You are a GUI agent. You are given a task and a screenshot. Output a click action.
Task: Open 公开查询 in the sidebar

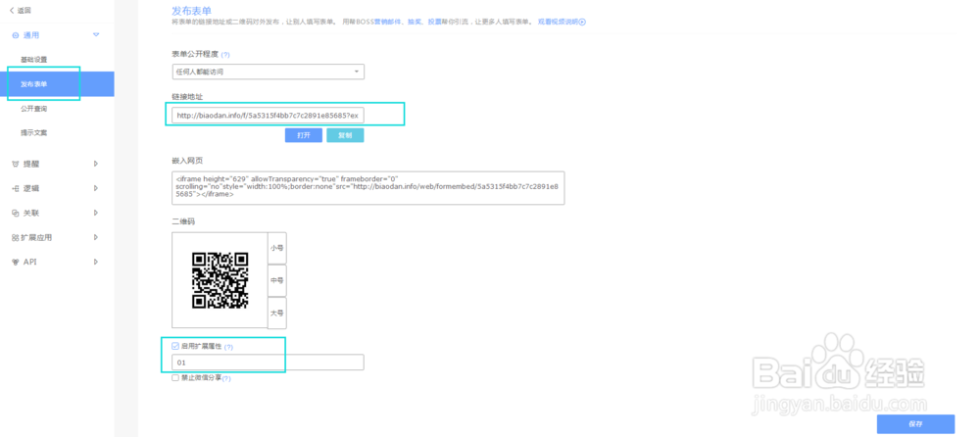point(33,109)
